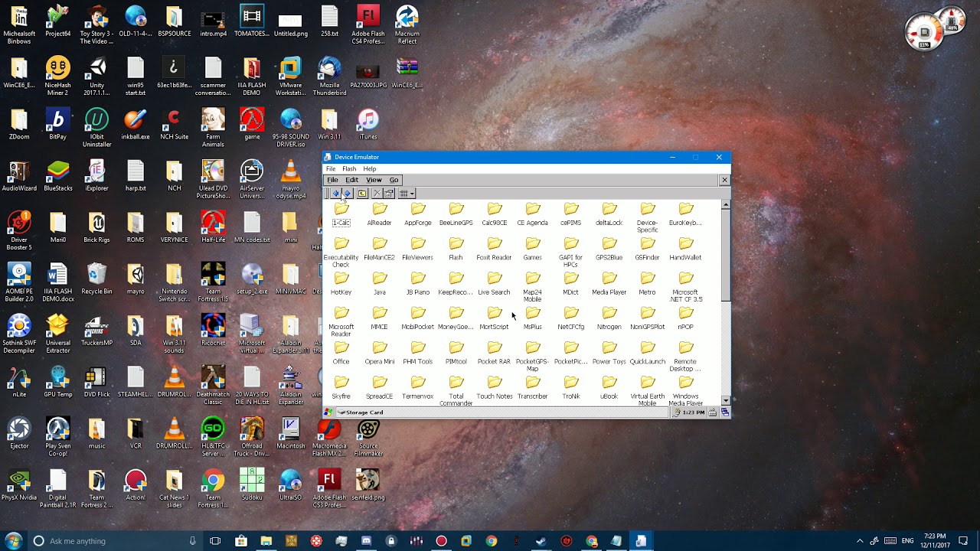The image size is (980, 551).
Task: Click the network connection icon beside the keyboard
Action: tap(725, 412)
